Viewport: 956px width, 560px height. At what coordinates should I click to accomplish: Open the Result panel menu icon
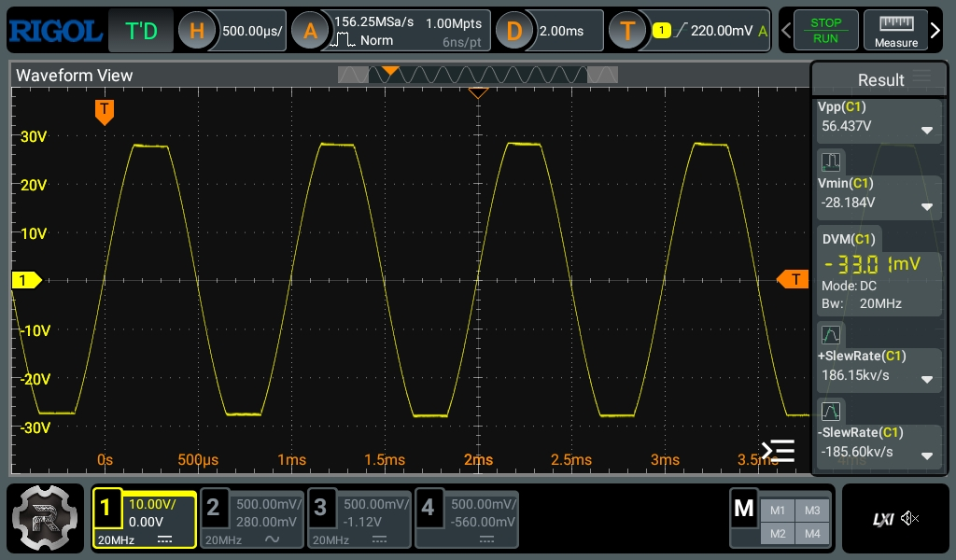(x=921, y=77)
